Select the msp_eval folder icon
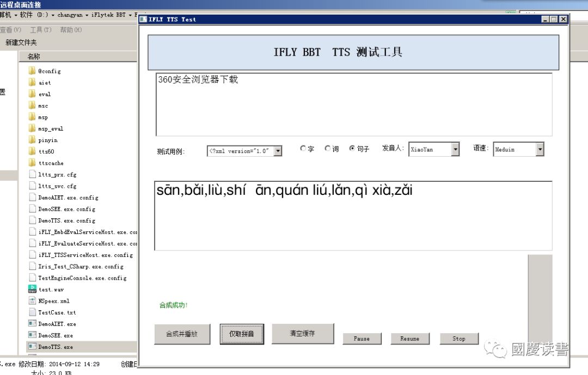Image resolution: width=588 pixels, height=375 pixels. (32, 128)
